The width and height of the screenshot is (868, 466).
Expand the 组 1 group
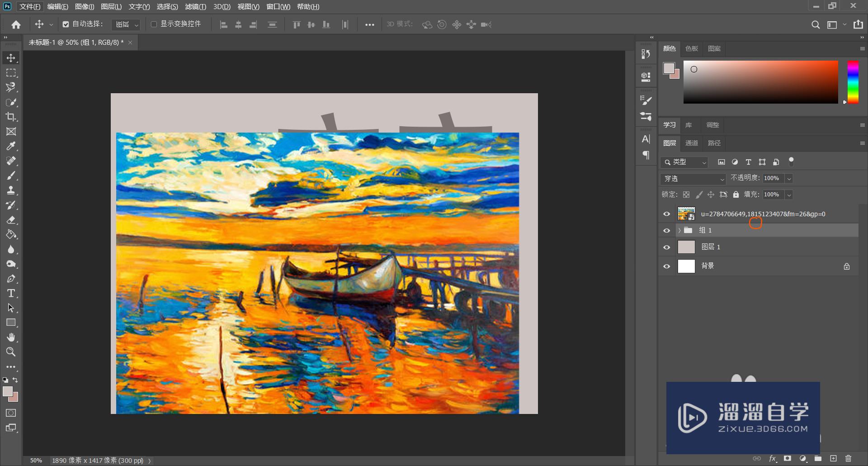click(x=679, y=230)
